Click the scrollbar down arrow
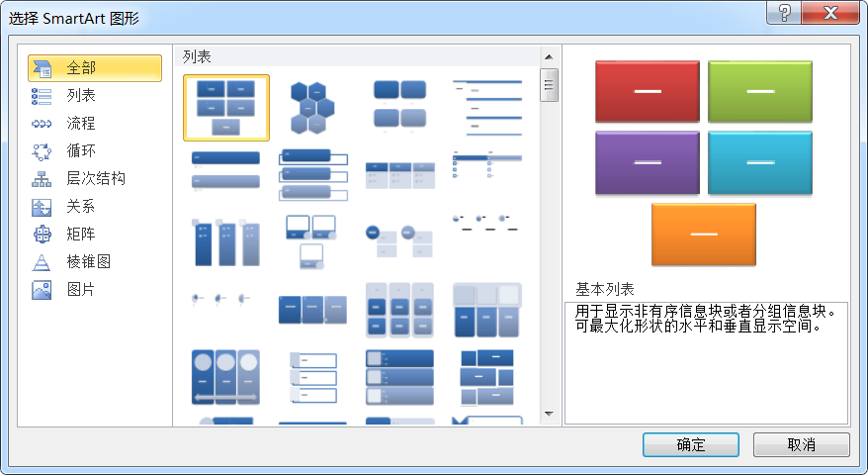 coord(549,414)
